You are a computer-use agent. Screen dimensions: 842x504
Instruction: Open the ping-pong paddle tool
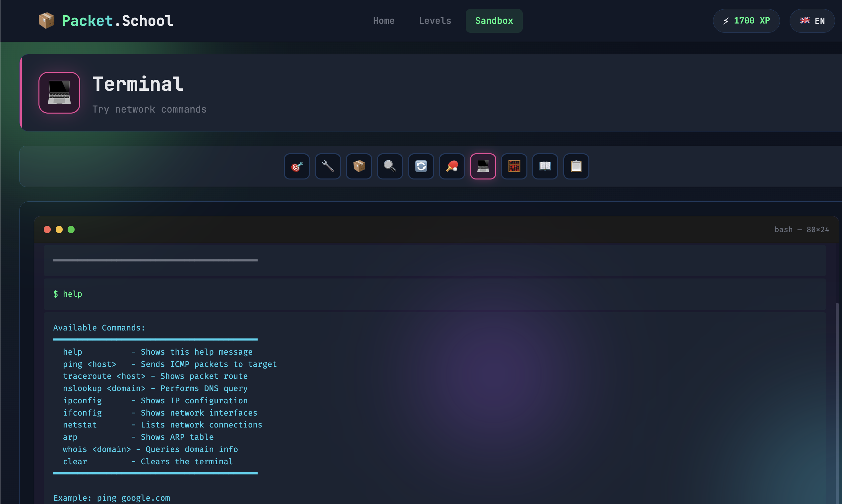click(452, 167)
